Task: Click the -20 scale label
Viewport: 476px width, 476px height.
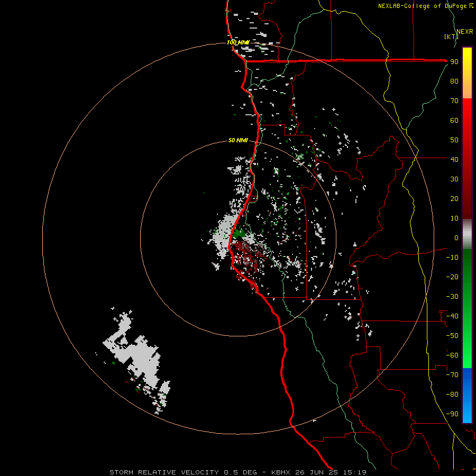Action: [x=452, y=277]
